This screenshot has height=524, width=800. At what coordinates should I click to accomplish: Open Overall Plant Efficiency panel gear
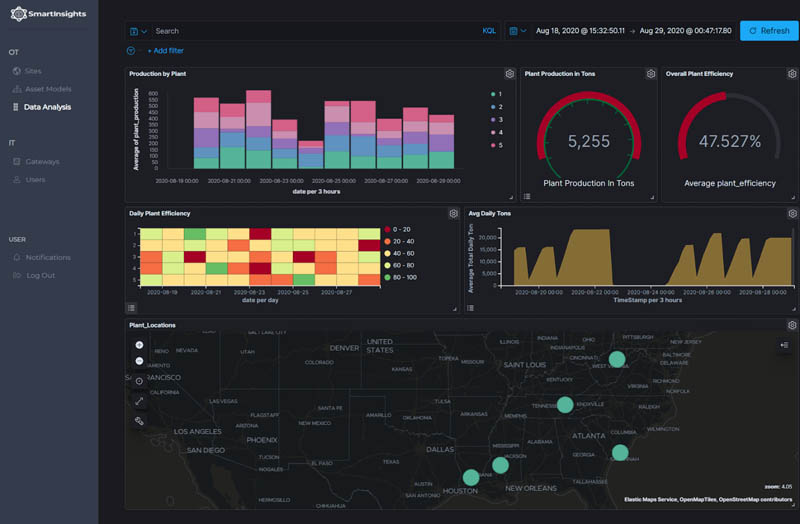click(792, 74)
